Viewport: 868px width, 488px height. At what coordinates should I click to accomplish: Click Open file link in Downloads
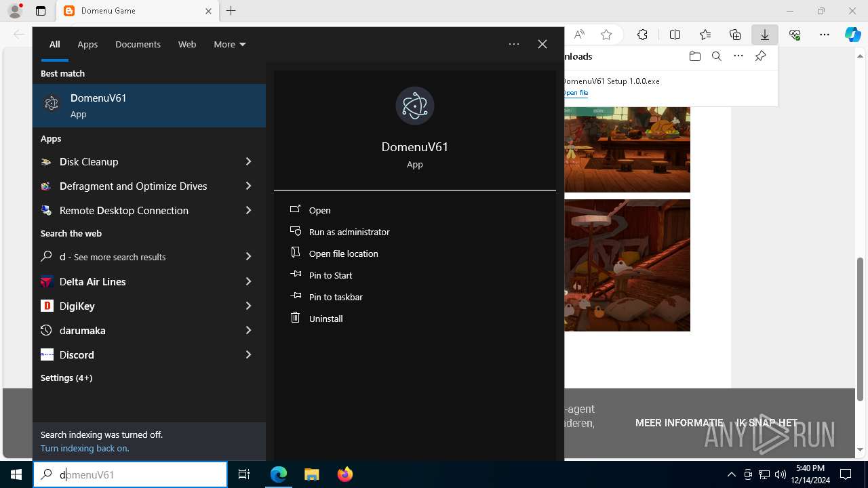coord(576,93)
